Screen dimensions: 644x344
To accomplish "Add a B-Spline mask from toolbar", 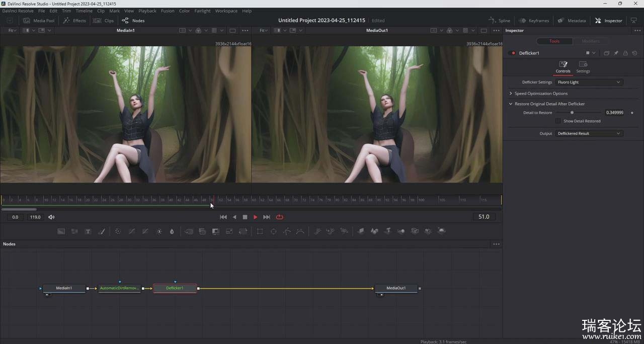I will point(300,231).
